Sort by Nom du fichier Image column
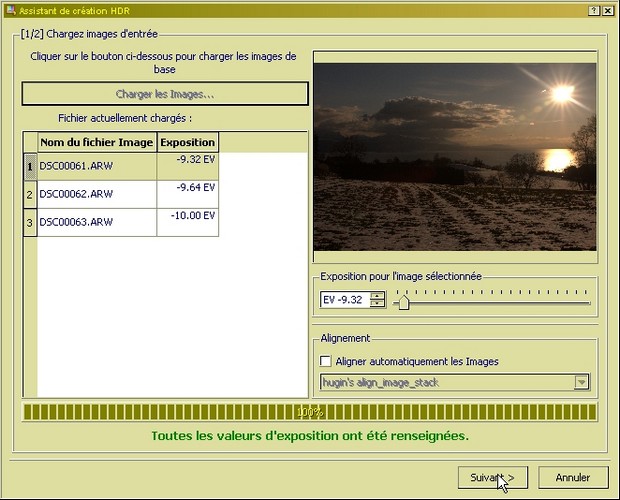The width and height of the screenshot is (620, 500). pyautogui.click(x=96, y=142)
